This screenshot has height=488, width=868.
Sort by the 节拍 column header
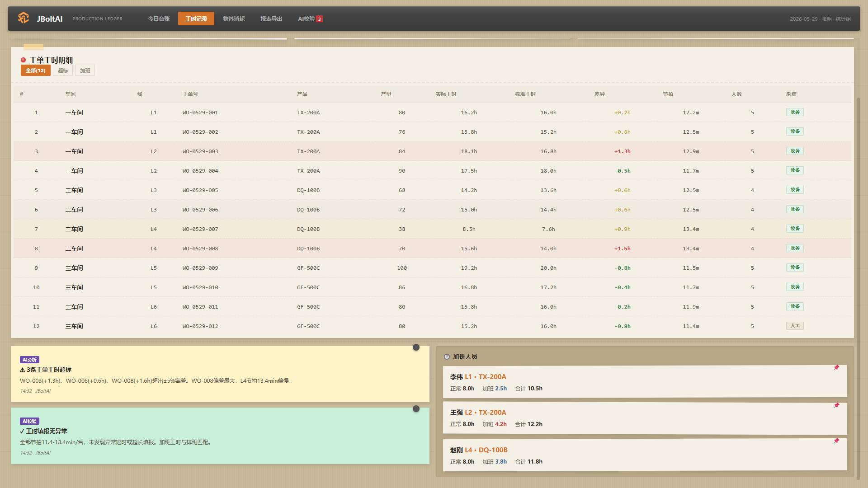[668, 94]
